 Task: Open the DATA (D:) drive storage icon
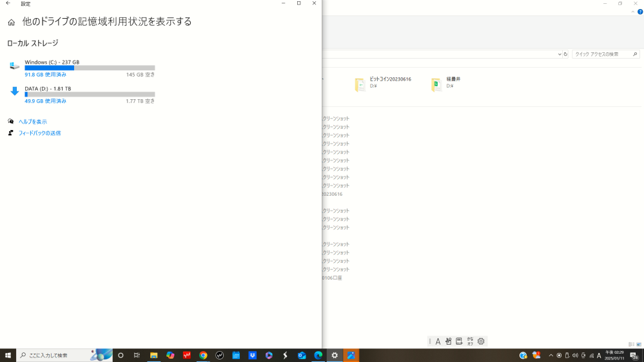[14, 91]
